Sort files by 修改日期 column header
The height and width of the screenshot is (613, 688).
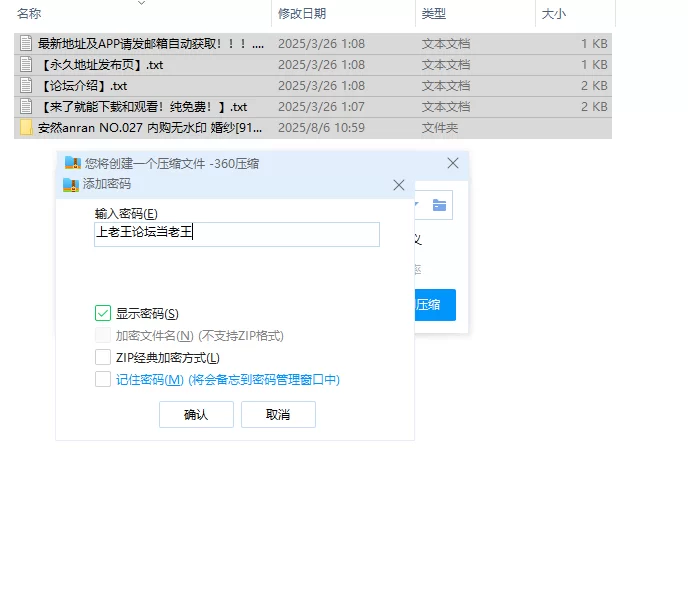coord(302,14)
